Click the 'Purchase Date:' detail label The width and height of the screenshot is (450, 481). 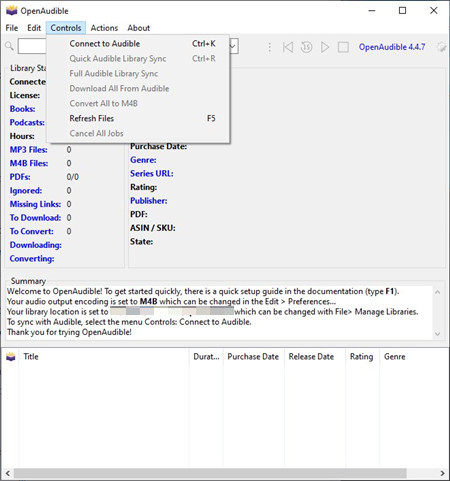pos(158,146)
